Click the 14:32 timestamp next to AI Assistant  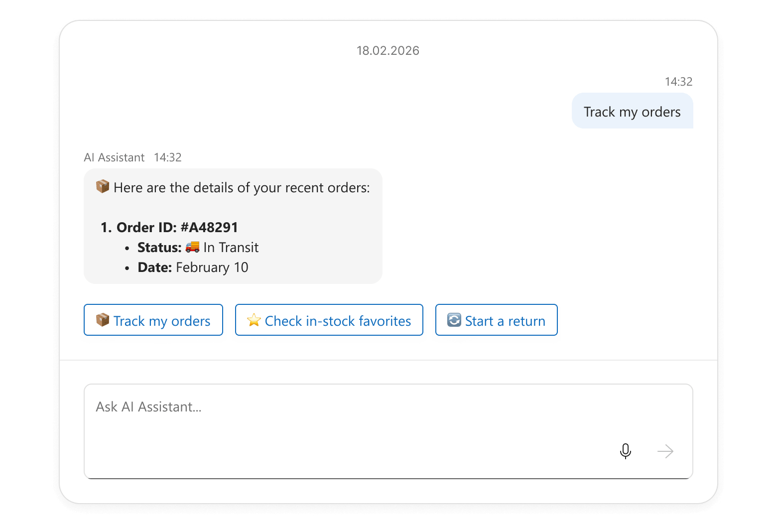168,157
